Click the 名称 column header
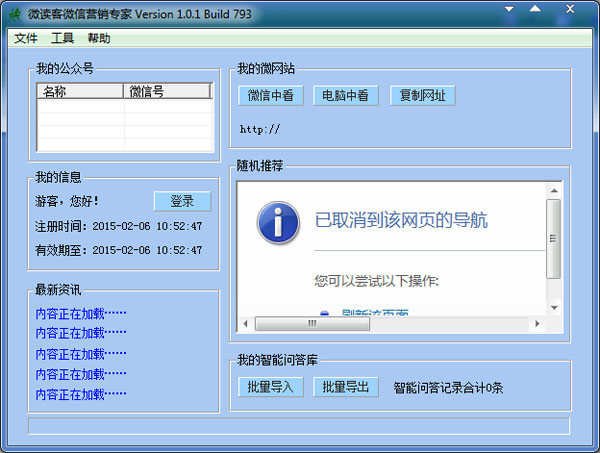Screen dimensions: 600x453 tap(80, 91)
